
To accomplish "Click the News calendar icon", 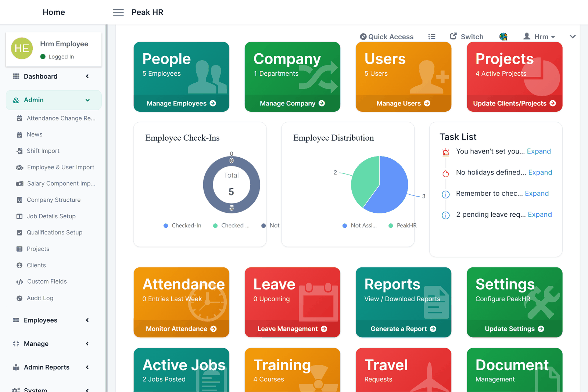I will point(19,134).
